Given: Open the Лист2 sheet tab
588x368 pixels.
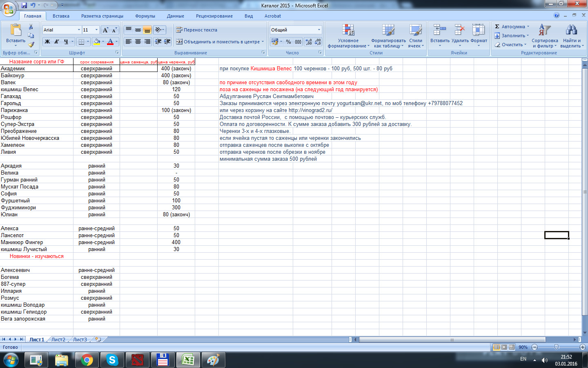Looking at the screenshot, I should tap(58, 339).
